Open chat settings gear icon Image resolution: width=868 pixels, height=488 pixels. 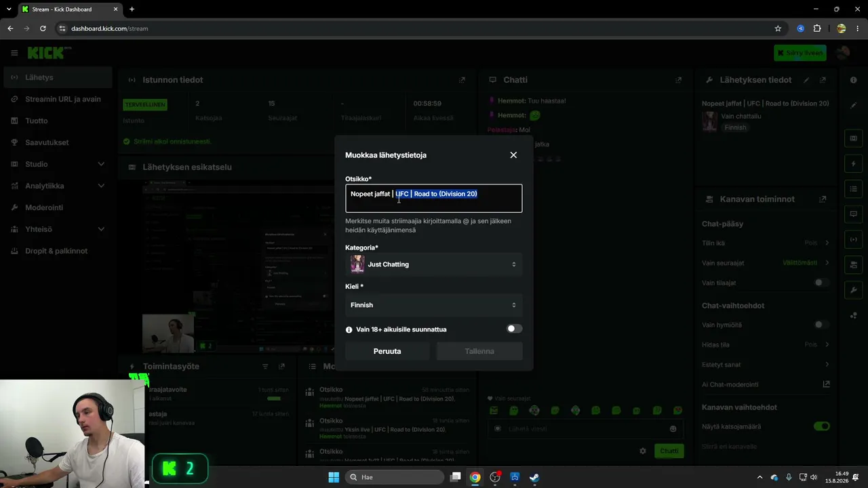(643, 451)
